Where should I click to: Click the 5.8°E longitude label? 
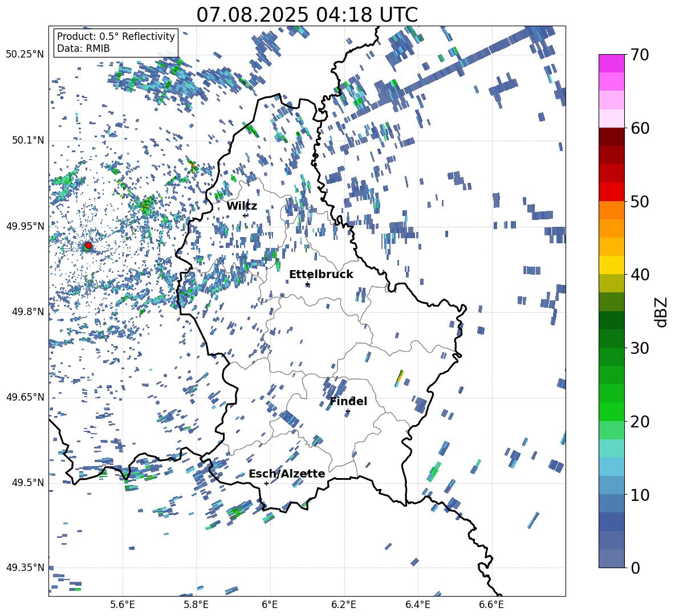coord(196,605)
